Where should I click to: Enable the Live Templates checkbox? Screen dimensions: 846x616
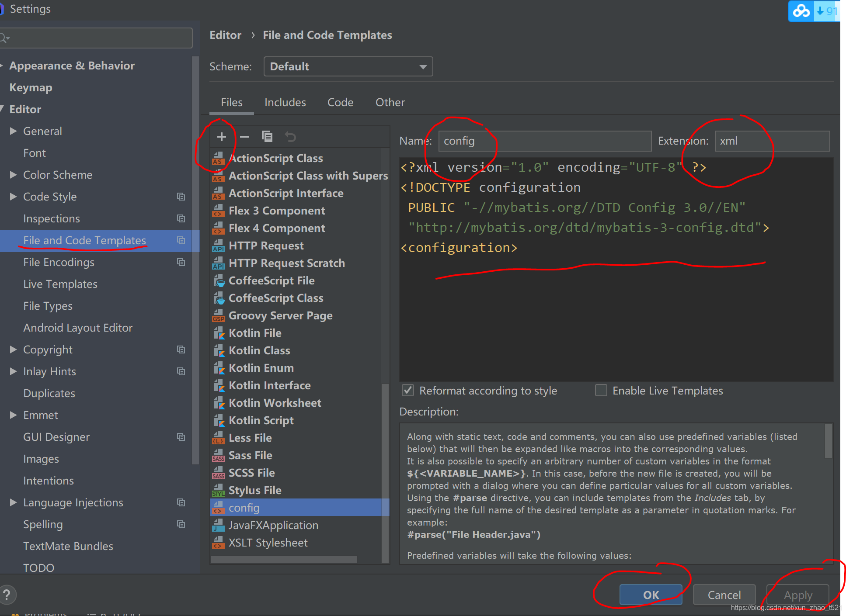click(x=601, y=390)
